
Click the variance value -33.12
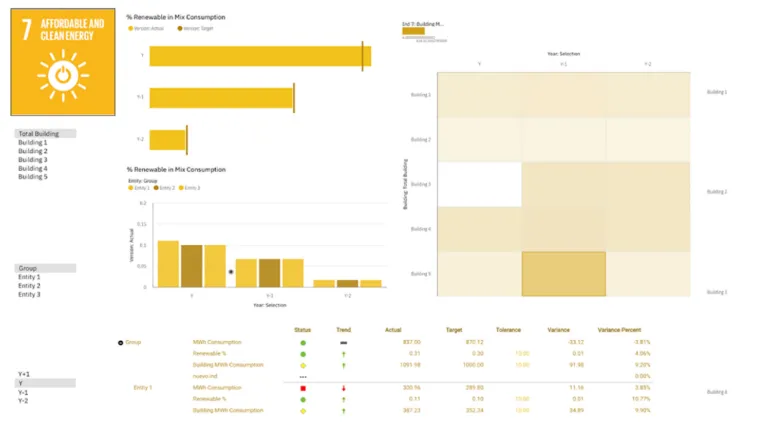point(576,342)
